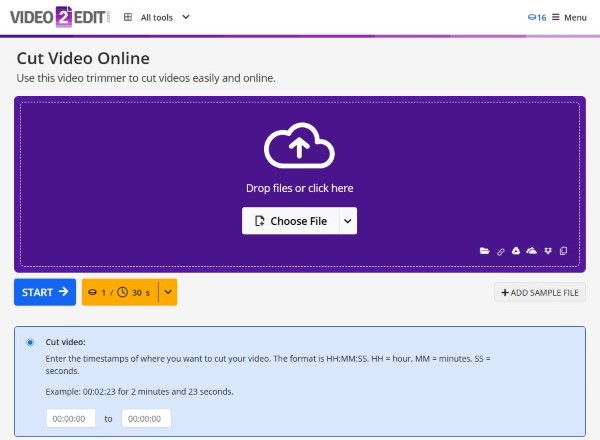Click the cloud upload icon
This screenshot has height=440, width=600.
(299, 145)
